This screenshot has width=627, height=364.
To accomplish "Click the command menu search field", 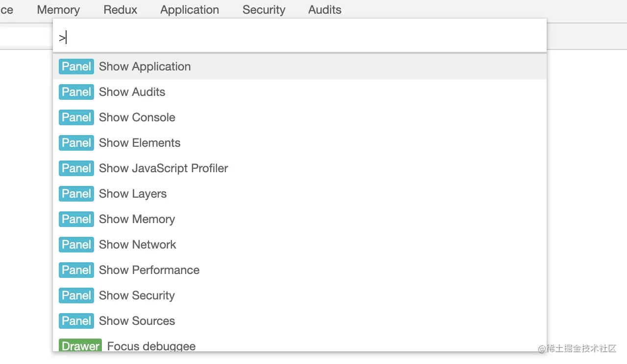I will (299, 38).
